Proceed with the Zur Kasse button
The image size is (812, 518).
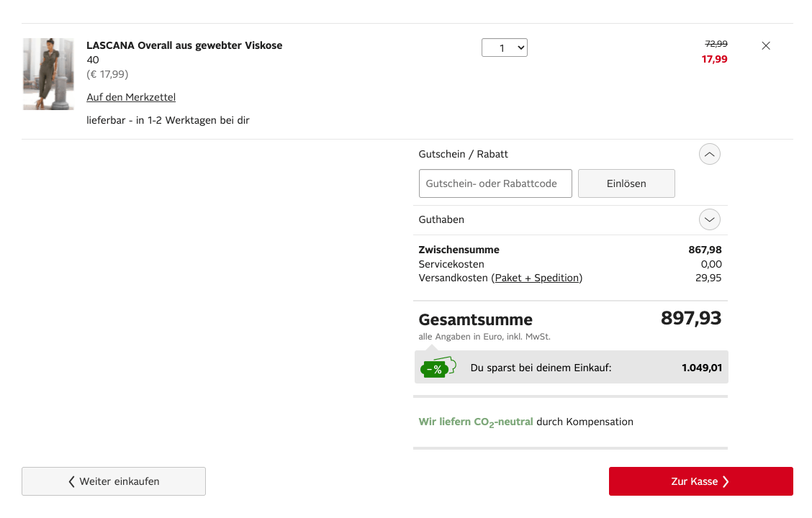700,481
